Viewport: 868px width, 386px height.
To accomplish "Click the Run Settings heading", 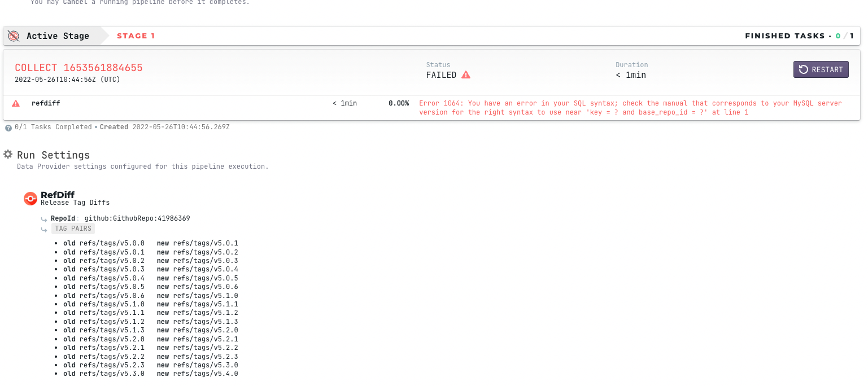I will 53,155.
